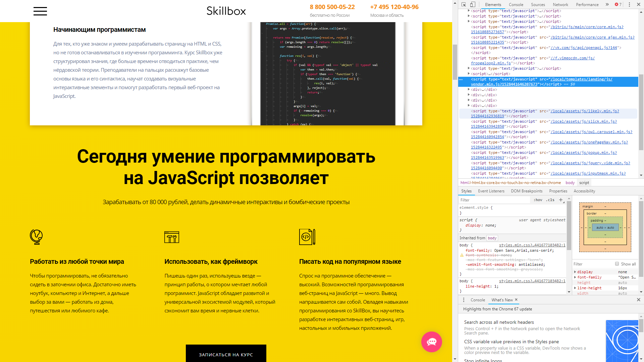Click the inspect element icon
The image size is (644, 362).
tap(463, 4)
